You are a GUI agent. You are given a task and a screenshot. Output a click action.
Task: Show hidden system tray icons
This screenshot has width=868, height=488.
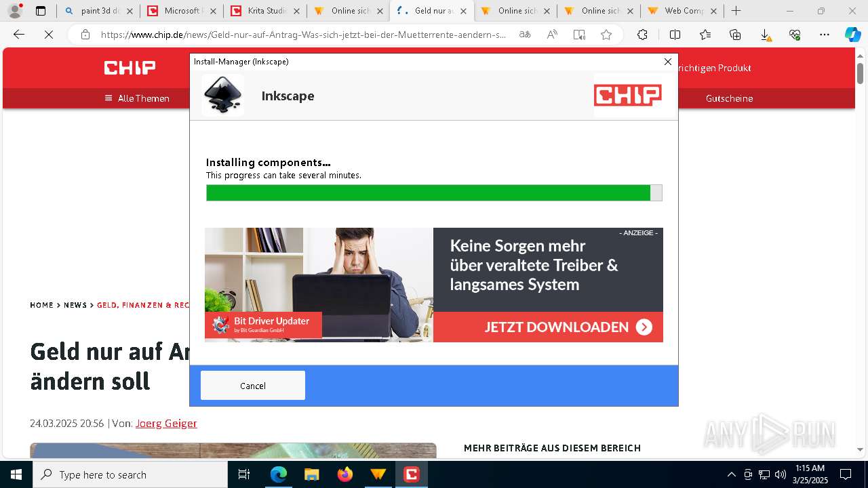pyautogui.click(x=731, y=474)
